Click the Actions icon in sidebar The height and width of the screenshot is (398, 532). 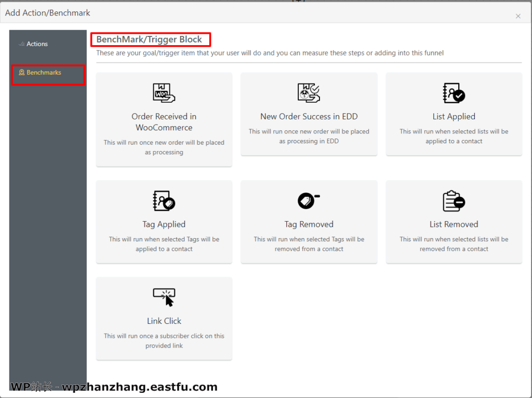tap(21, 44)
